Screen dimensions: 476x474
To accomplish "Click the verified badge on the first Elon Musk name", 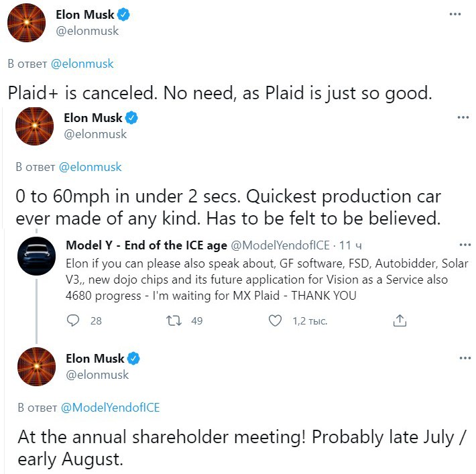I will [123, 15].
